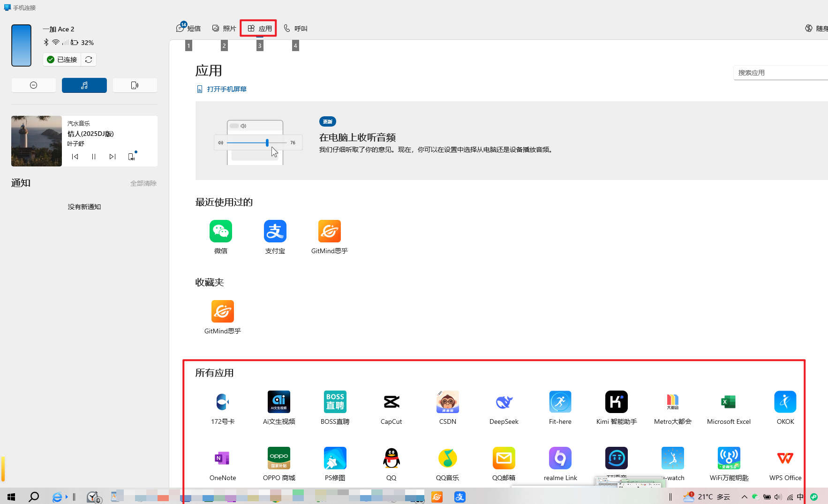Launch PS修图 app
Screen dimensions: 828x504
[x=335, y=458]
